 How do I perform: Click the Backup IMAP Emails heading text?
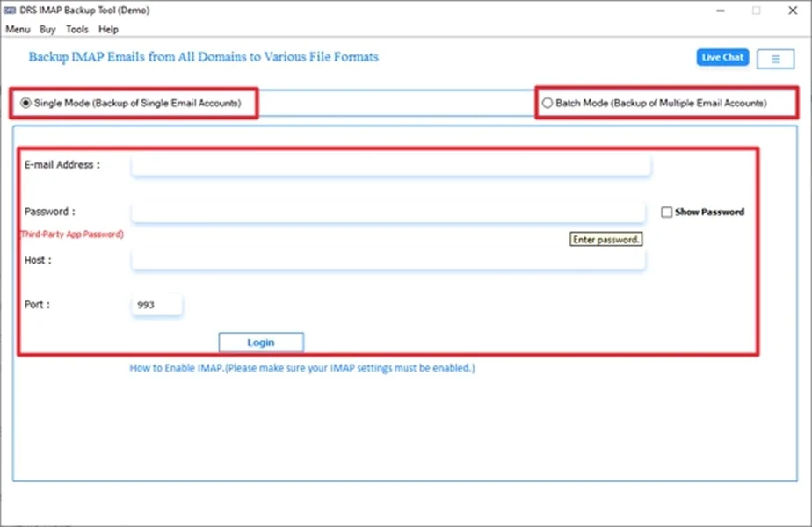coord(201,56)
